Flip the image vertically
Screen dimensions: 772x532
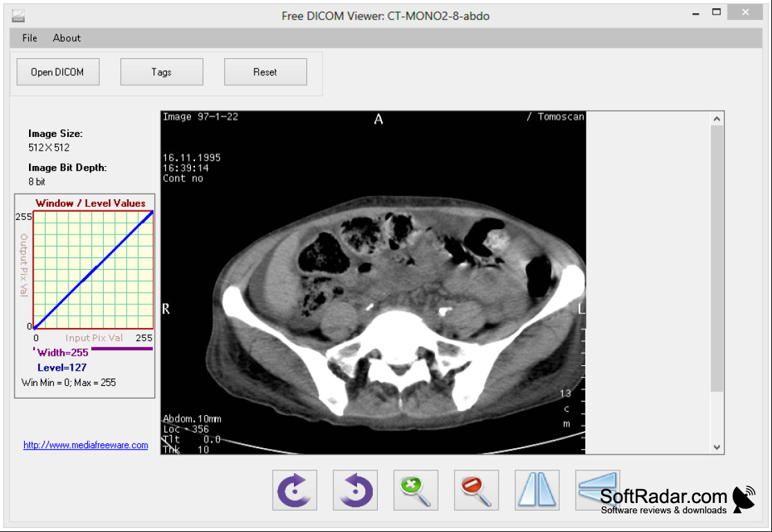(x=597, y=490)
